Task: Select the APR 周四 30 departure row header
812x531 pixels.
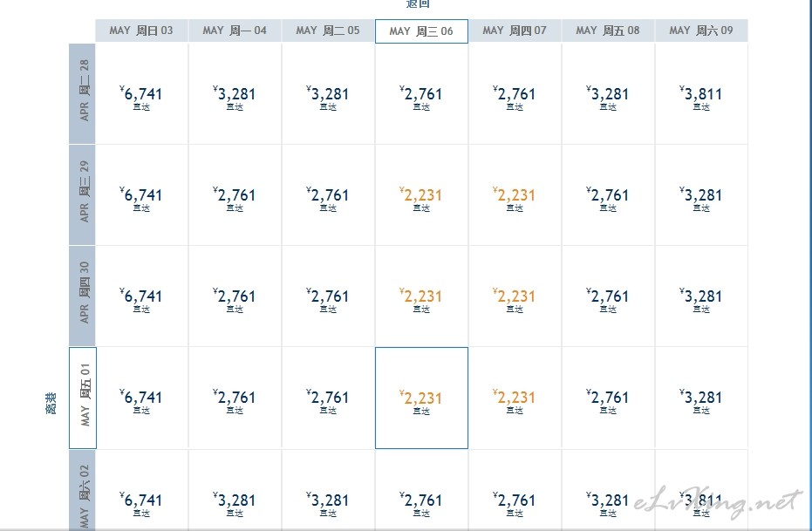Action: (x=82, y=296)
